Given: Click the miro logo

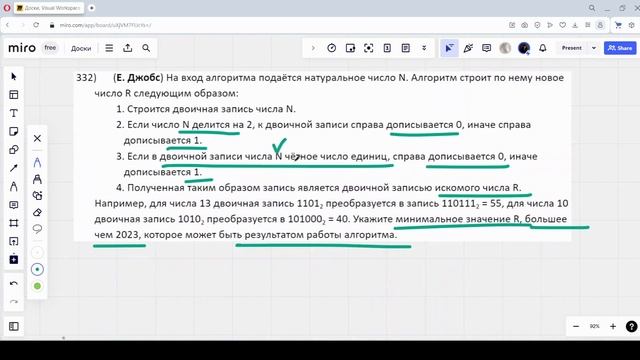Looking at the screenshot, I should point(22,48).
